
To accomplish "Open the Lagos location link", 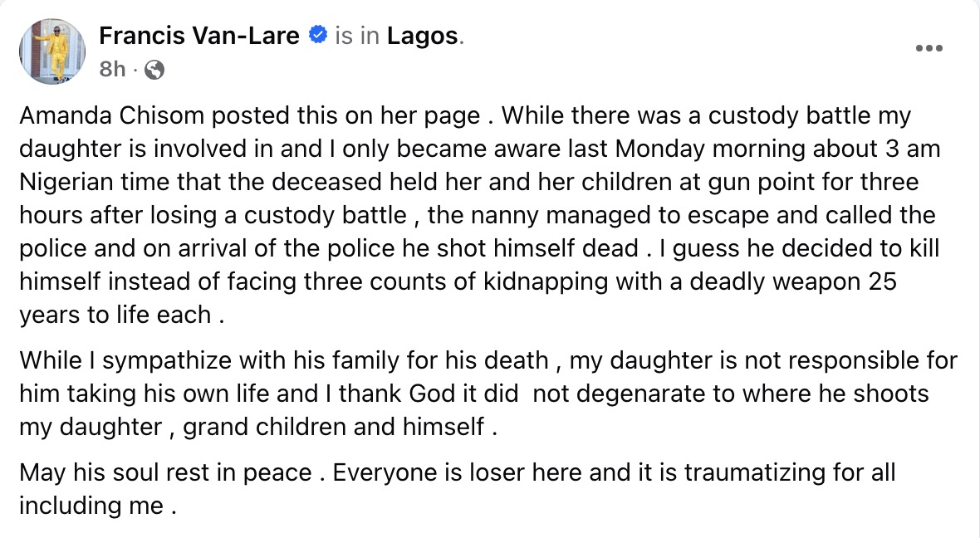I will click(422, 37).
